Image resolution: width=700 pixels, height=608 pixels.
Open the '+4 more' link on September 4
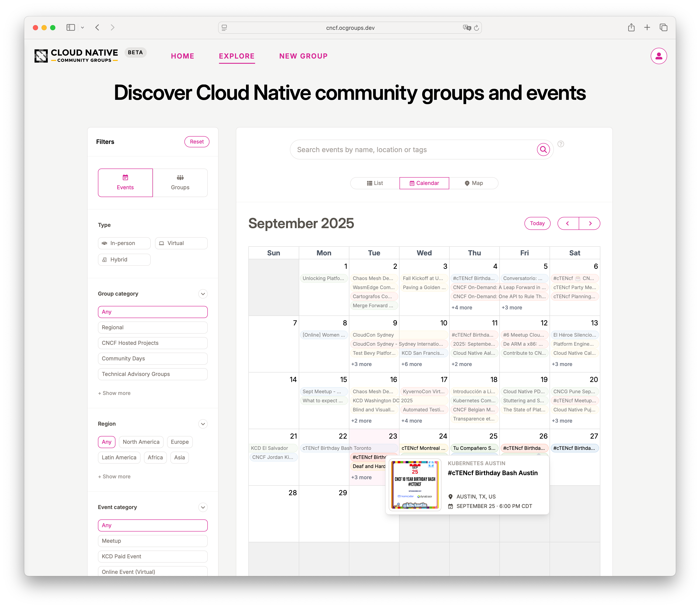click(x=461, y=307)
